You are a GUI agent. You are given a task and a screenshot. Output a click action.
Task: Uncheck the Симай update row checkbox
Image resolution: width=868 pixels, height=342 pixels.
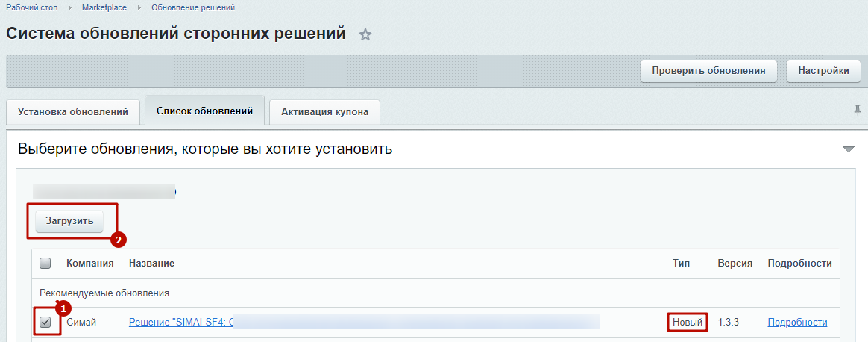[x=45, y=323]
